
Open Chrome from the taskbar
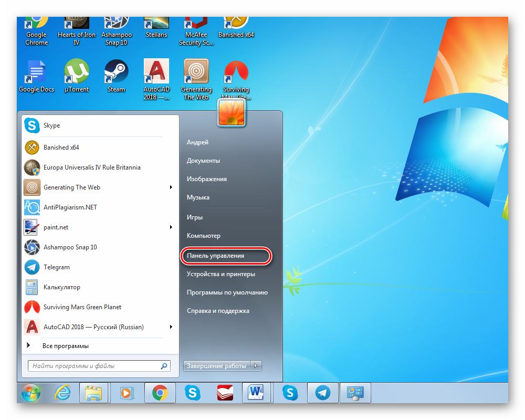pos(160,393)
